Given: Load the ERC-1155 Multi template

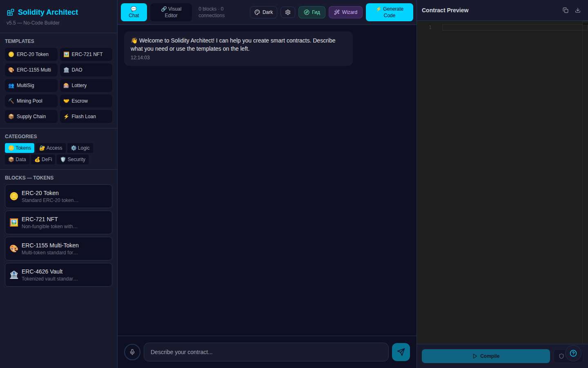Looking at the screenshot, I should tap(31, 70).
